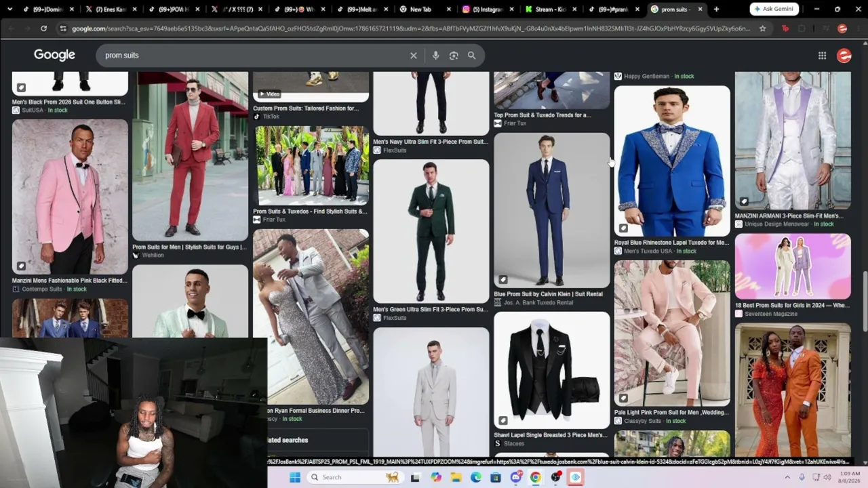
Task: Open the green three-piece suit image
Action: 431,231
